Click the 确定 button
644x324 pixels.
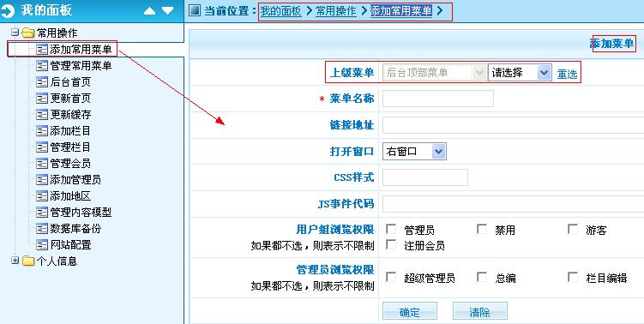pos(410,311)
